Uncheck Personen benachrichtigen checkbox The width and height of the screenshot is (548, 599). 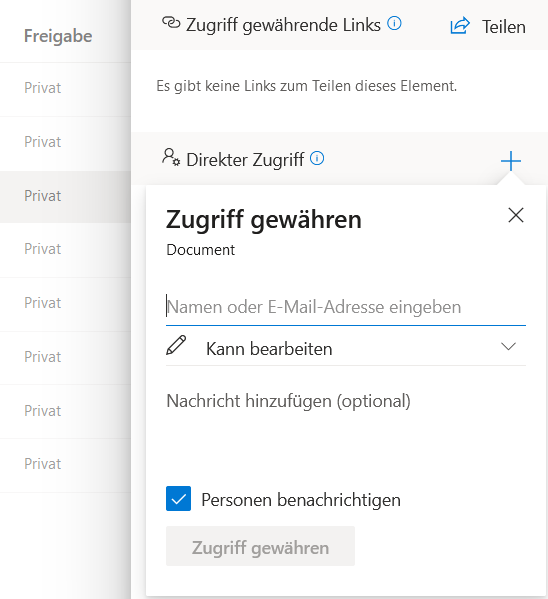(178, 499)
